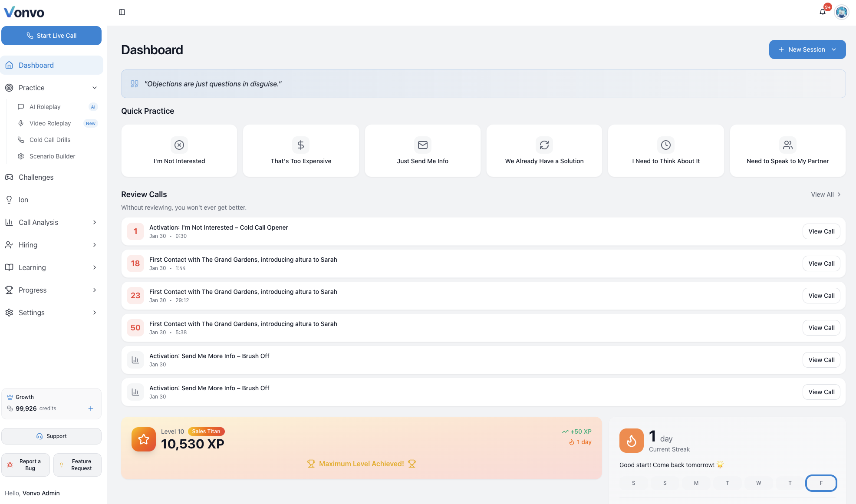This screenshot has height=504, width=856.
Task: Open the Scenario Builder
Action: tap(52, 156)
